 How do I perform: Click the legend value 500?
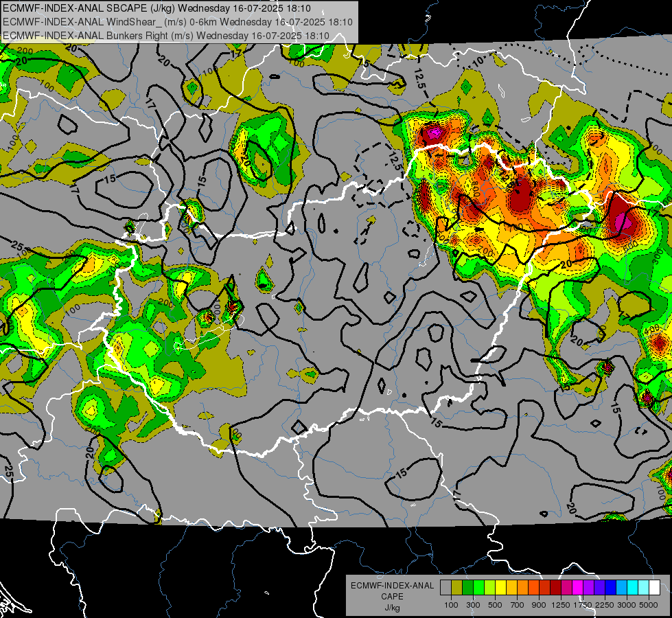coord(495,605)
